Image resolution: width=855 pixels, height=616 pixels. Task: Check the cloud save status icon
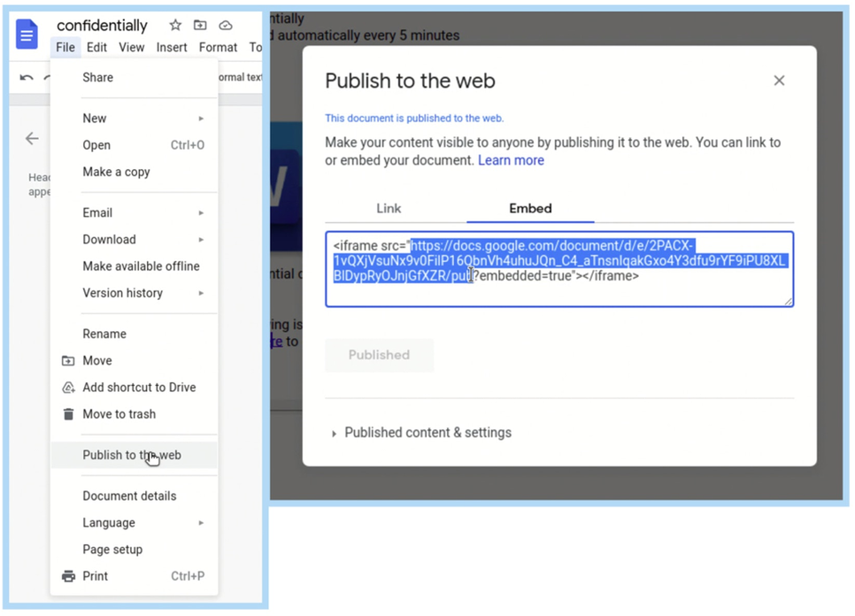(226, 25)
